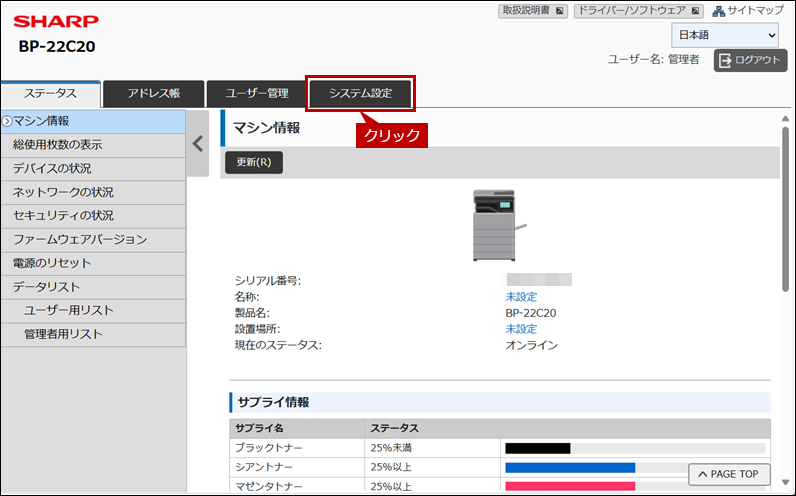The width and height of the screenshot is (796, 496).
Task: Open ユーザー用リスト in the sidebar
Action: (93, 311)
